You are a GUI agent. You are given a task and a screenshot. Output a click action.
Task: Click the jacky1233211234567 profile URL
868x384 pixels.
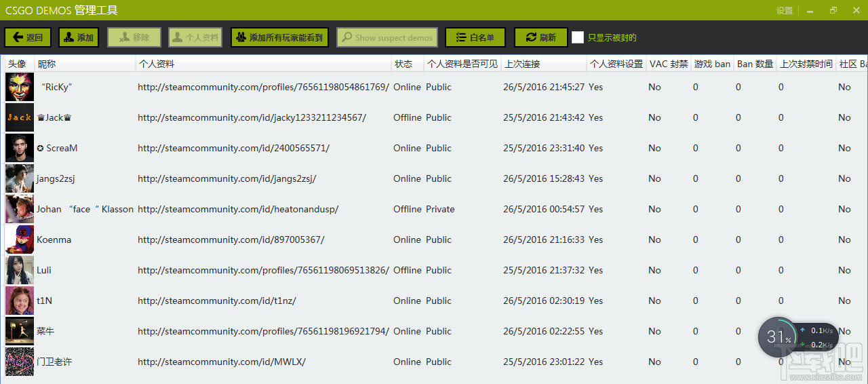[252, 117]
